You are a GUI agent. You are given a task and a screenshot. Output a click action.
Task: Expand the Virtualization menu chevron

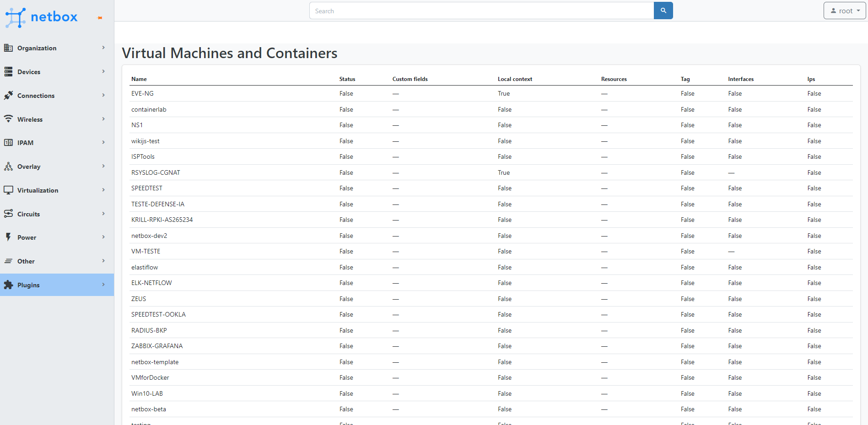pyautogui.click(x=103, y=190)
